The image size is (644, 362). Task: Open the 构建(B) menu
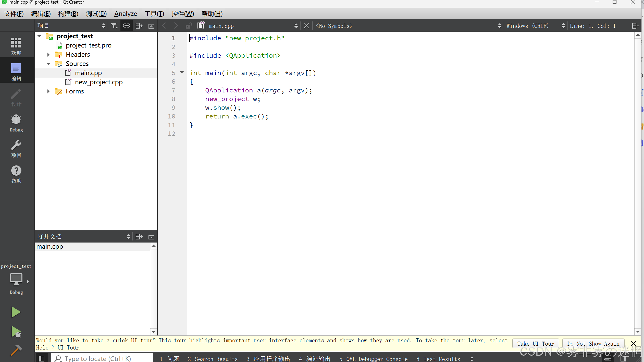click(x=68, y=14)
